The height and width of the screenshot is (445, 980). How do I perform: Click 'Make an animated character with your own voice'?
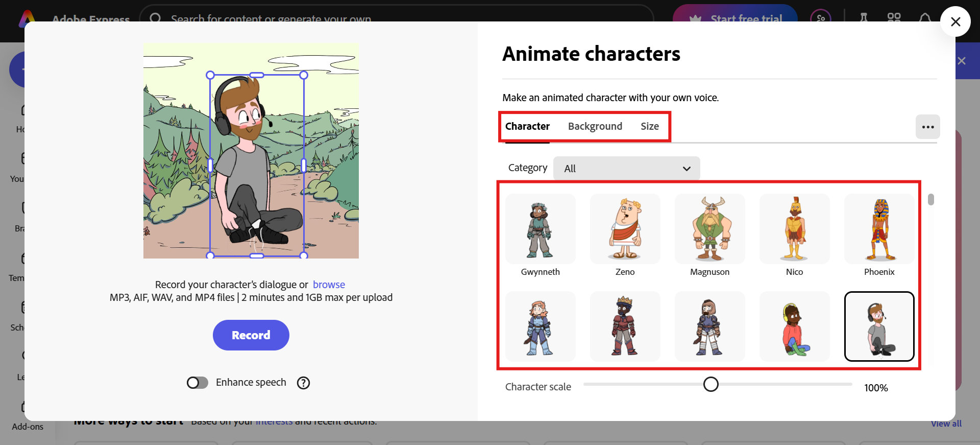pos(610,98)
